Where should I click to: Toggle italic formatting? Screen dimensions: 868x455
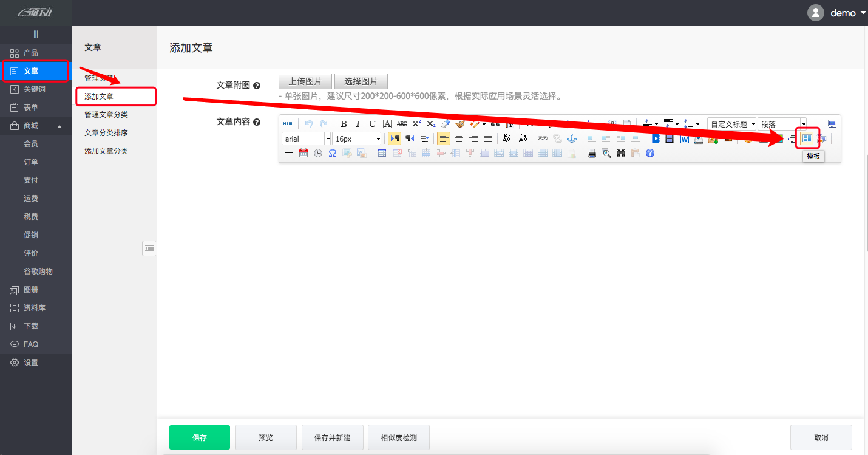tap(358, 124)
